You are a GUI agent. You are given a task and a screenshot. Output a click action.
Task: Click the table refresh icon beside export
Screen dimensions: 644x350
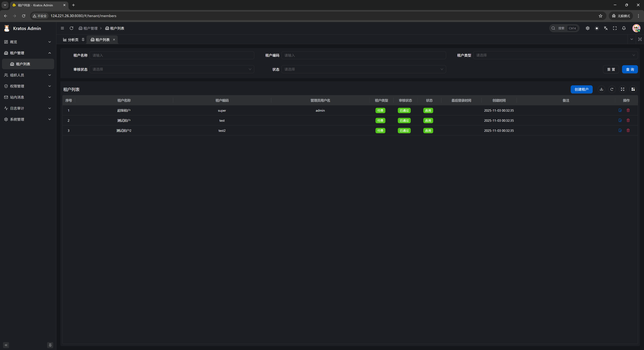(x=612, y=89)
